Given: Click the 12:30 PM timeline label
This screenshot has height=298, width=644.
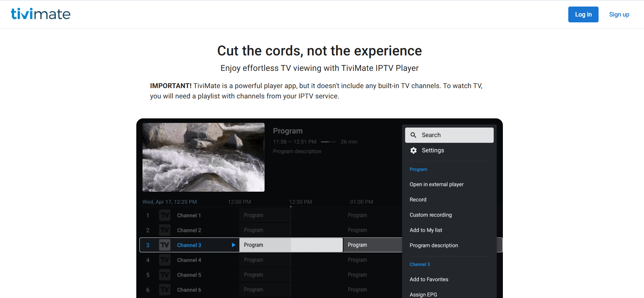Looking at the screenshot, I should point(300,202).
